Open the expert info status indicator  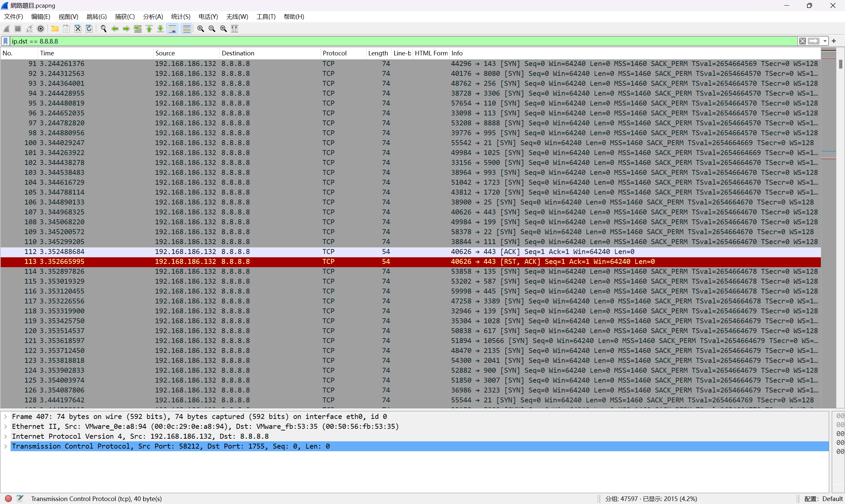[9, 498]
